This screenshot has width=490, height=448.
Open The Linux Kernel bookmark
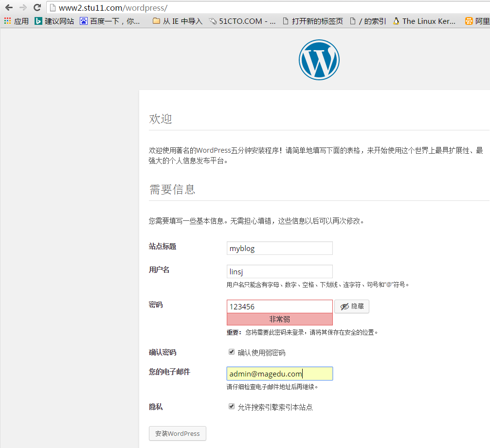[x=424, y=21]
